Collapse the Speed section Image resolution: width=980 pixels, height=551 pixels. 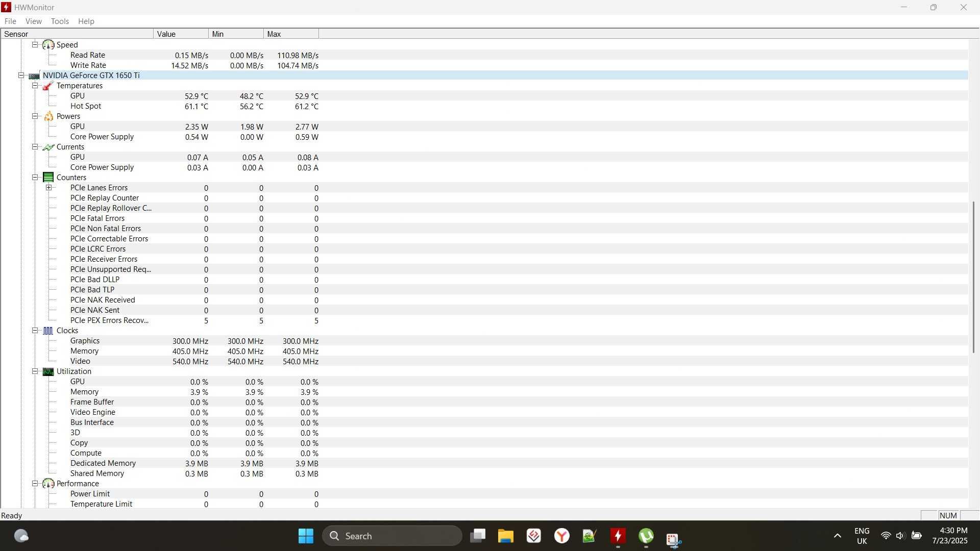tap(35, 45)
